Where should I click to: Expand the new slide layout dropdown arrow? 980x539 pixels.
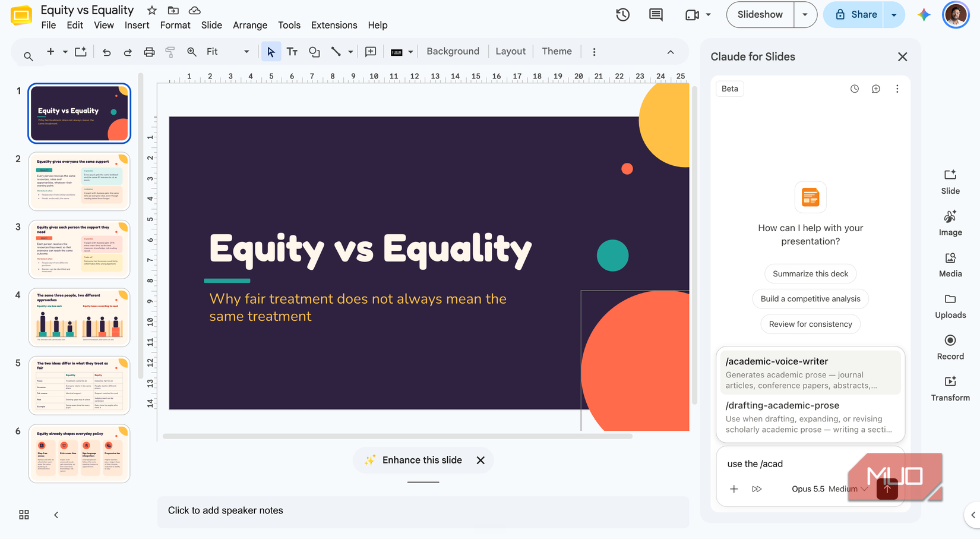coord(65,52)
